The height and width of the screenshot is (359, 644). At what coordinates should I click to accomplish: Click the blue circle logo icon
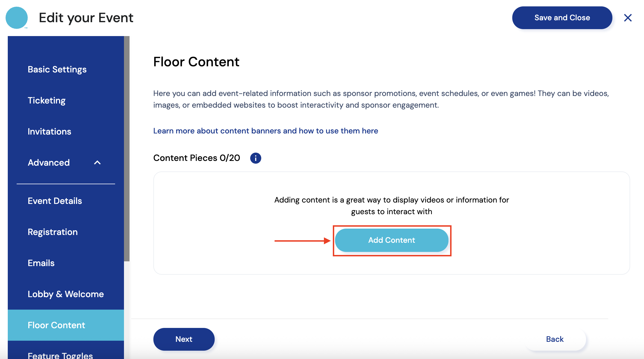coord(17,18)
